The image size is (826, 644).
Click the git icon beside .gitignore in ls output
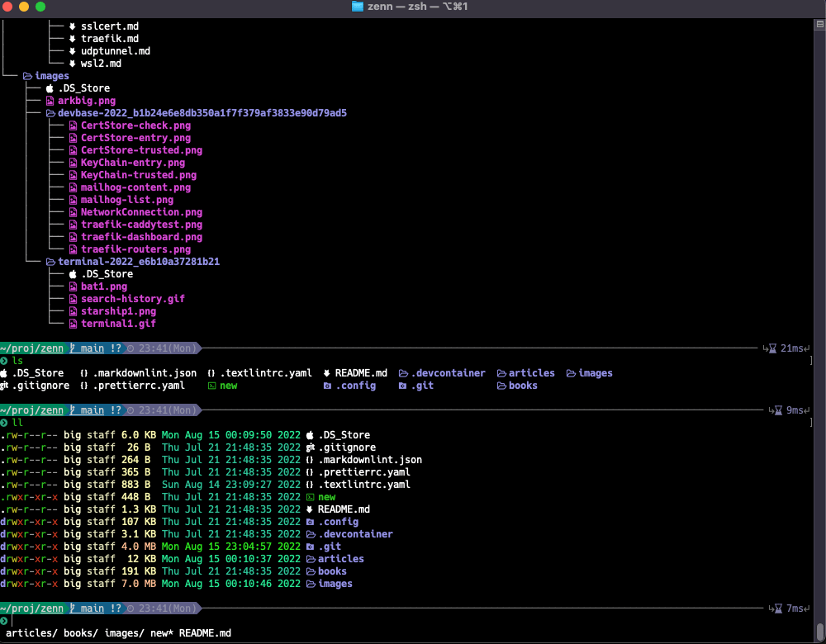pyautogui.click(x=4, y=386)
